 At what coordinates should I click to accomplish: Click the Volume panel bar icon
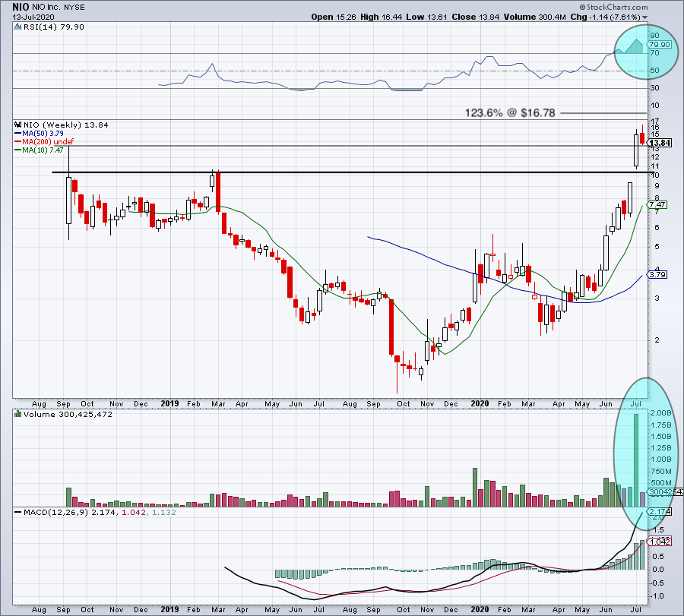pyautogui.click(x=18, y=414)
